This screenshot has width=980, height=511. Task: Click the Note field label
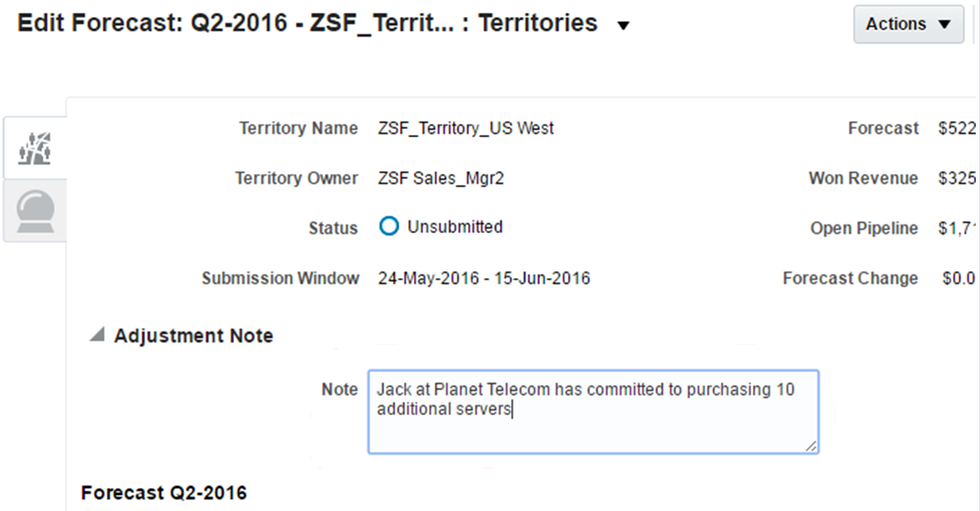pyautogui.click(x=339, y=389)
